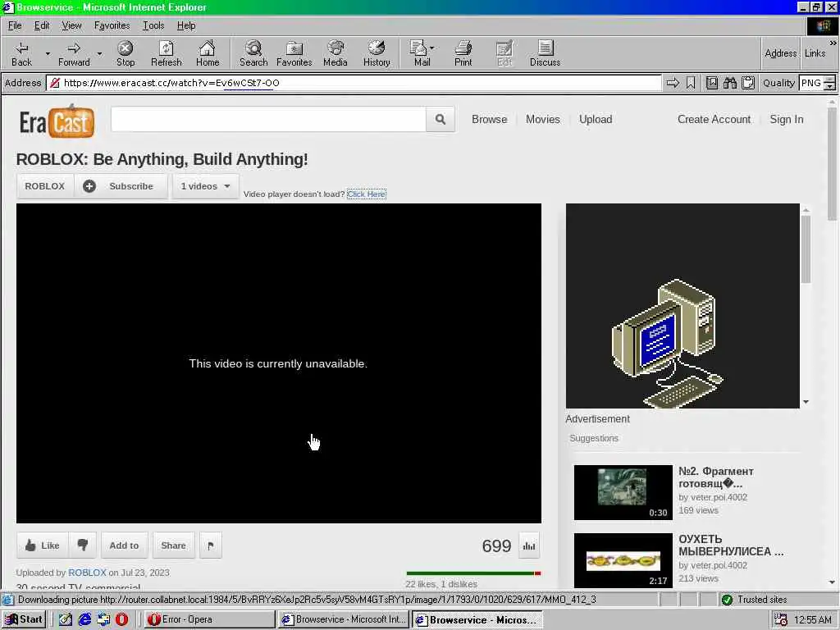This screenshot has width=840, height=630.
Task: Expand the Mail button dropdown arrow
Action: (x=431, y=48)
